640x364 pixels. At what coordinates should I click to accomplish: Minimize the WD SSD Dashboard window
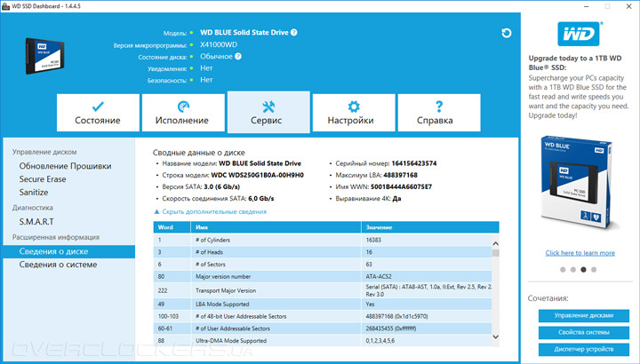point(587,6)
